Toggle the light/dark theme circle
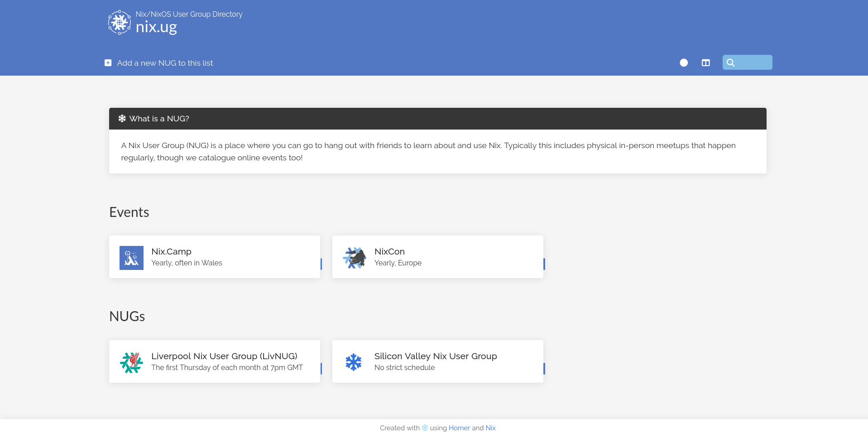 [684, 63]
